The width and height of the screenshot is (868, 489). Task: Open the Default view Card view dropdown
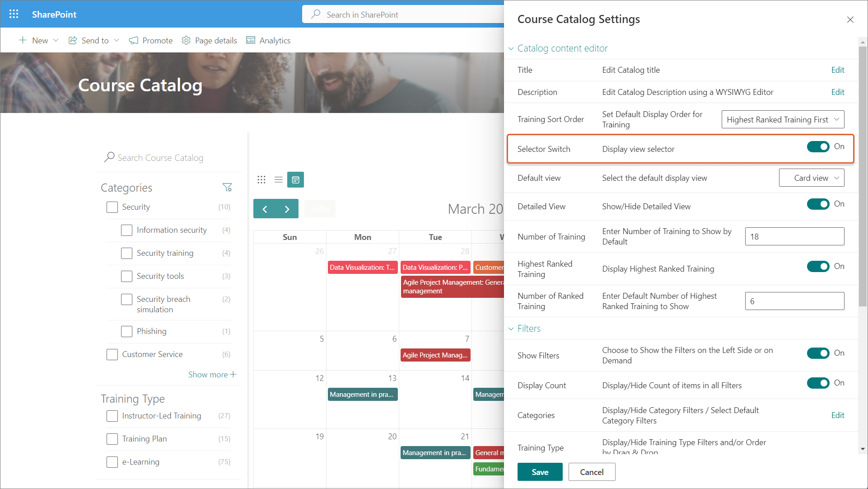811,178
